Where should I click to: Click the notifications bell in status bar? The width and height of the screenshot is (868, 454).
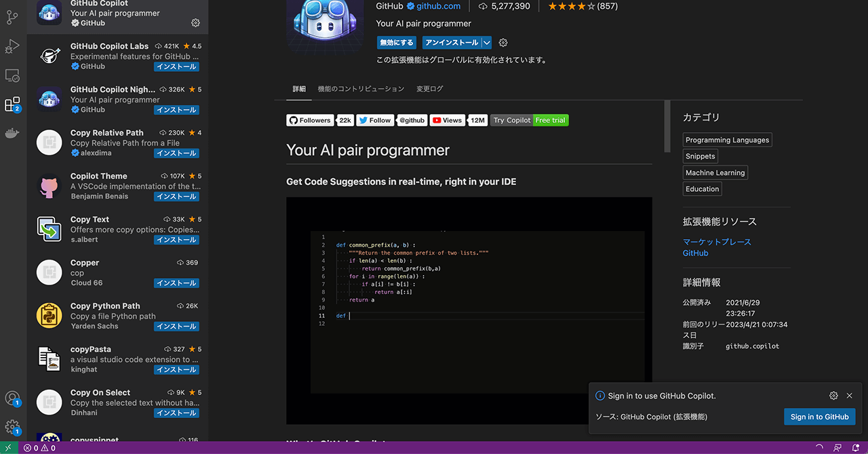coord(856,448)
